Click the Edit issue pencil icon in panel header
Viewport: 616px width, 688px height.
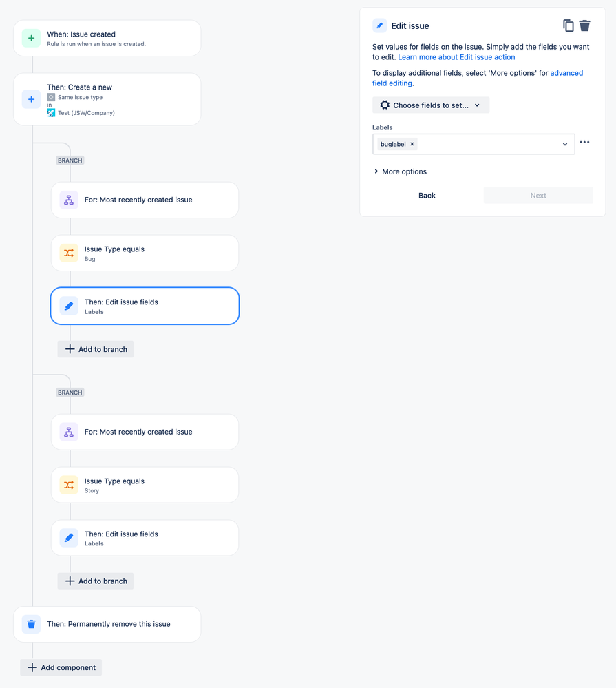coord(379,25)
